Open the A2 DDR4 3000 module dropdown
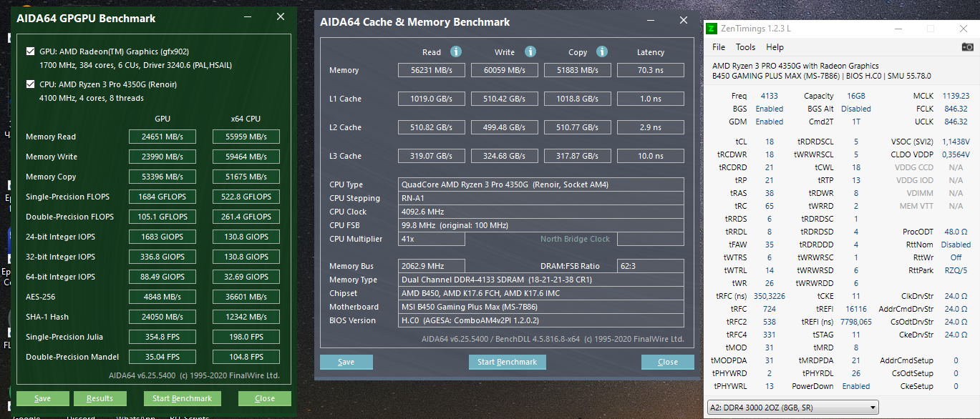The width and height of the screenshot is (980, 419). tap(792, 408)
